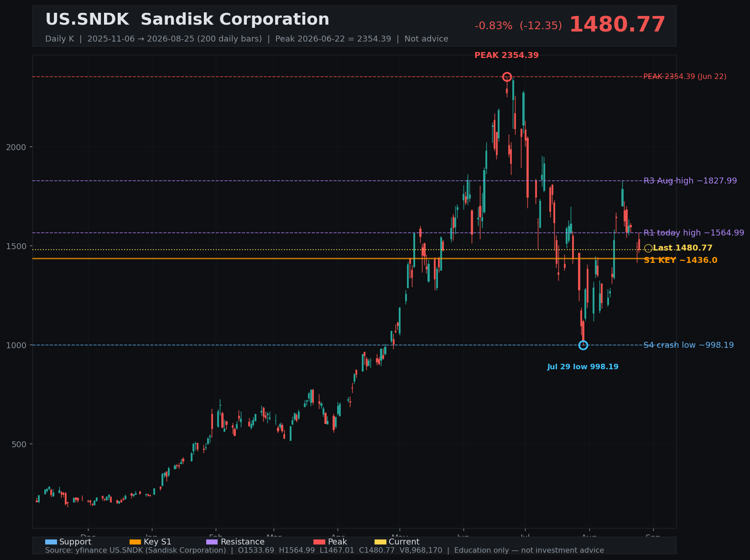Click the 'V8,968,170' volume value in footer
This screenshot has width=750, height=560.
tap(421, 550)
